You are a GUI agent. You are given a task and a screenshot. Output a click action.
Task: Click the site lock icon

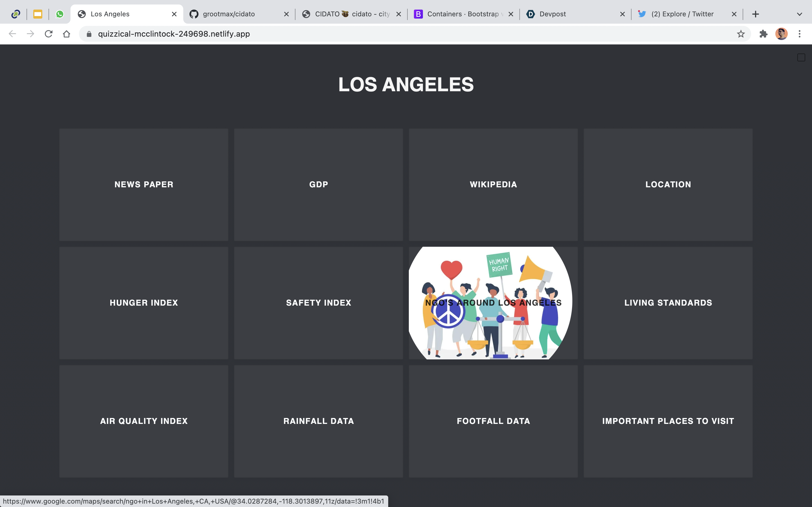pos(89,34)
